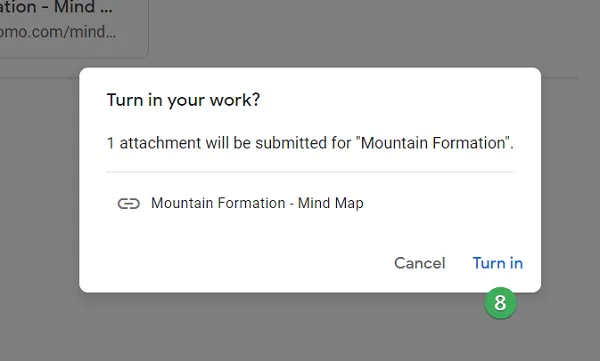
Task: Dismiss the dialog using Cancel
Action: pyautogui.click(x=419, y=263)
